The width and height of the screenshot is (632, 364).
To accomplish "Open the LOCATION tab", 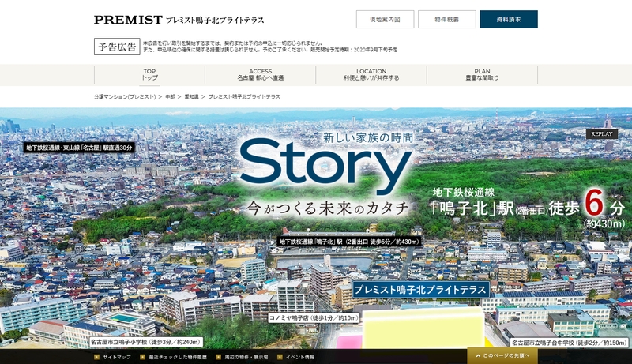I will tap(371, 74).
